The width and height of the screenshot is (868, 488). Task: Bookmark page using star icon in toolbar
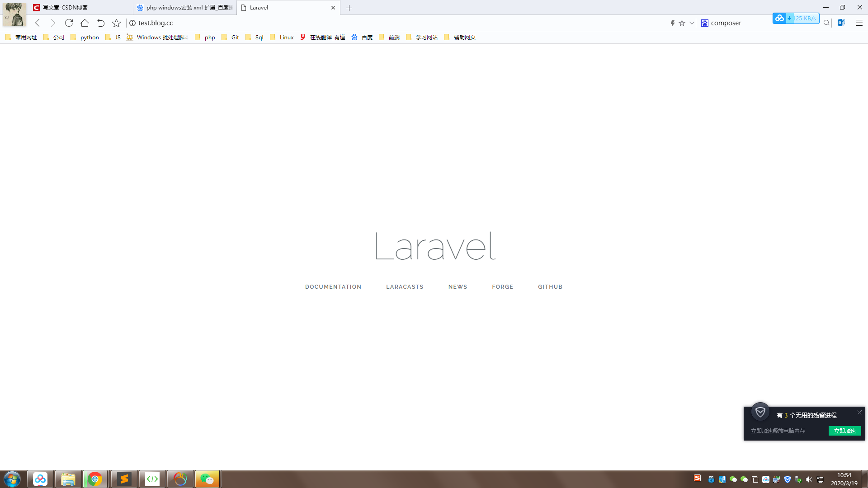pos(117,23)
